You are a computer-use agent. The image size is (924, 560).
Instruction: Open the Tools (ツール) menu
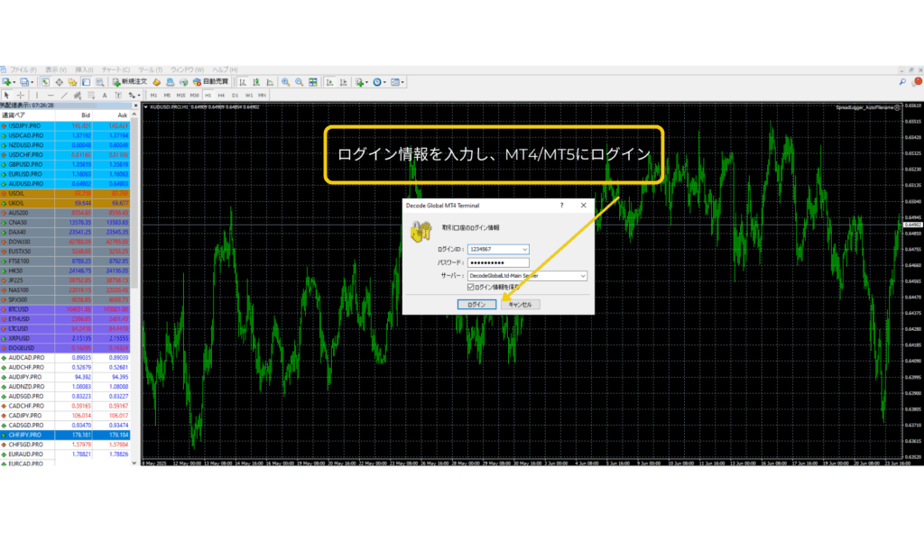(x=150, y=69)
